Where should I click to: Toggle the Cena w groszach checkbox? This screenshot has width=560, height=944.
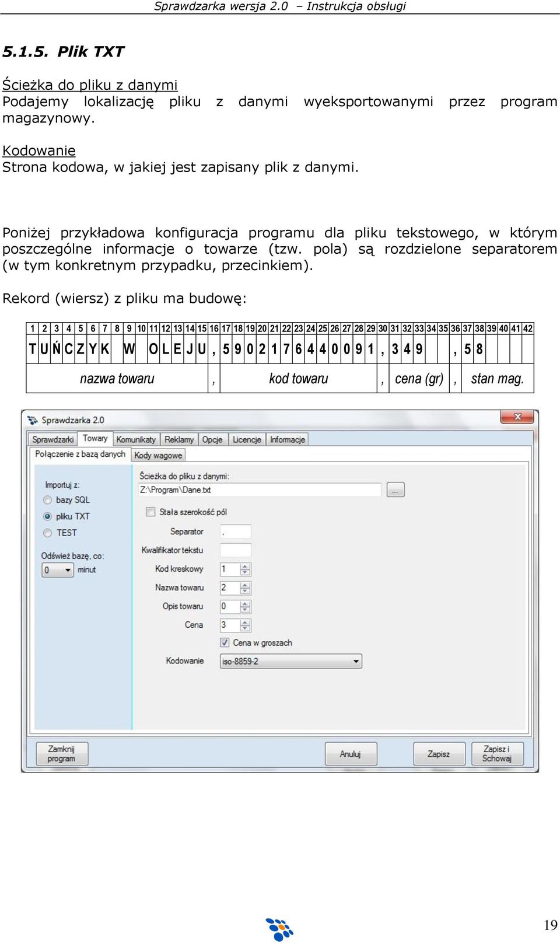(x=225, y=642)
